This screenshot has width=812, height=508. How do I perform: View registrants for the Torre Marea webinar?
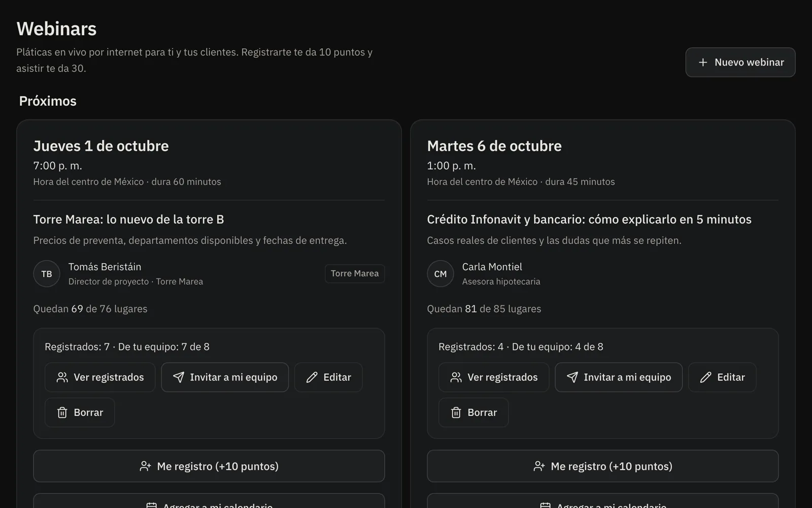pos(100,377)
